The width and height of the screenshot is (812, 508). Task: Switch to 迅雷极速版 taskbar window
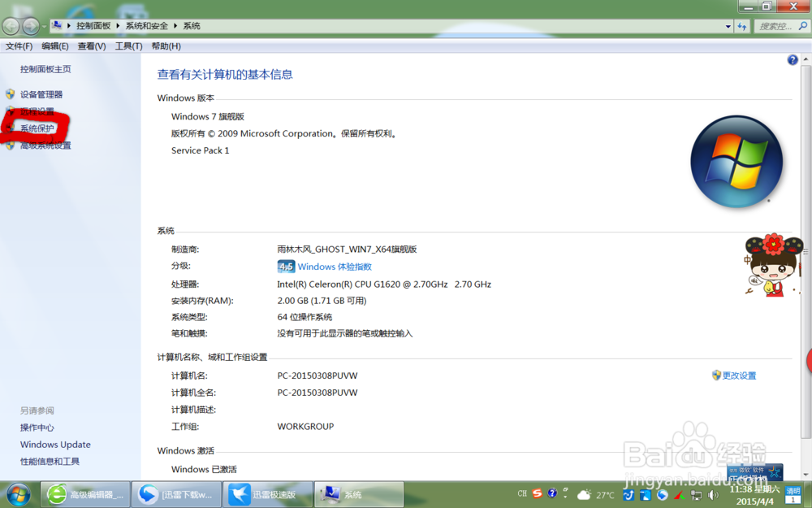(268, 494)
